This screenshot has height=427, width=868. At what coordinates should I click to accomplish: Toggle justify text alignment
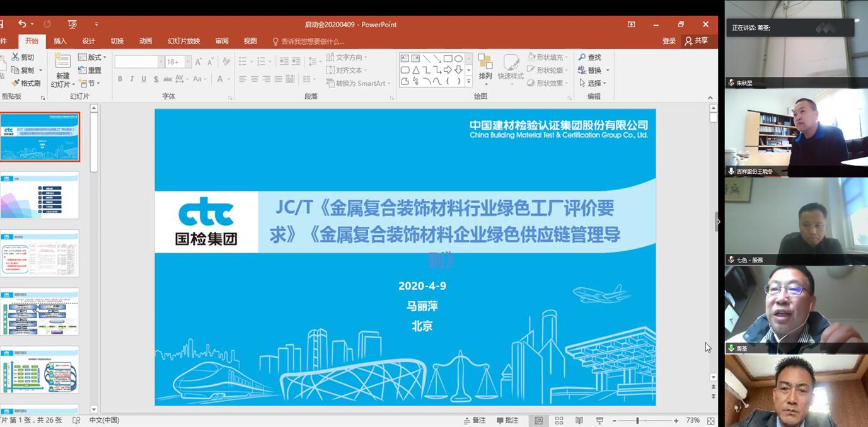click(278, 79)
